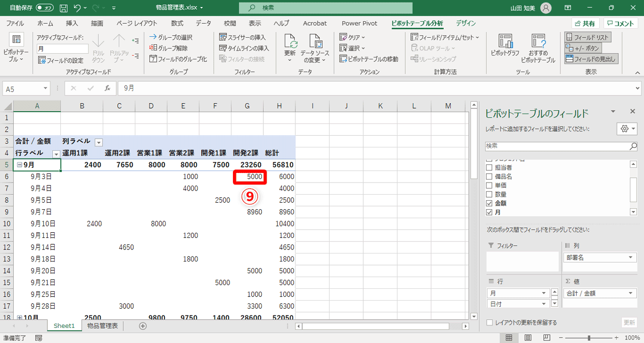Check Defer Layout Update (レイアウトの更新を保留する)
Screen dimensions: 644x343
coord(490,322)
